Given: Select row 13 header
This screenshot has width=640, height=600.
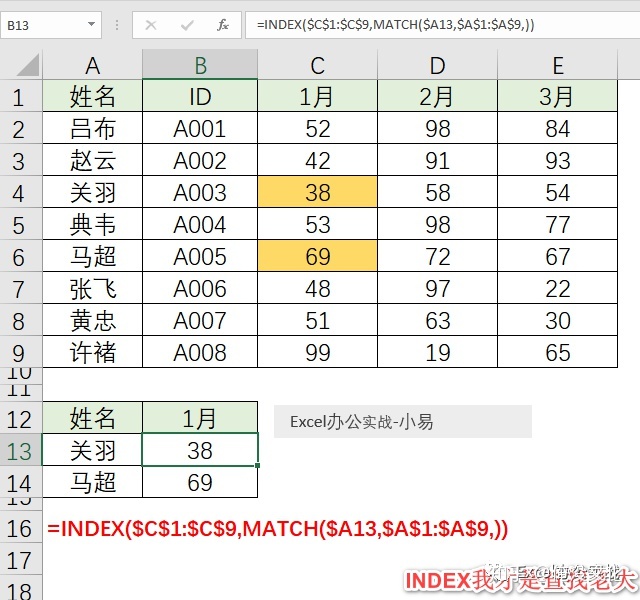Looking at the screenshot, I should click(20, 450).
